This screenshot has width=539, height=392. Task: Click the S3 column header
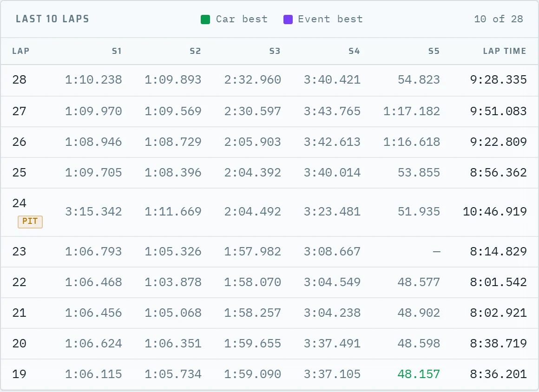pos(275,51)
